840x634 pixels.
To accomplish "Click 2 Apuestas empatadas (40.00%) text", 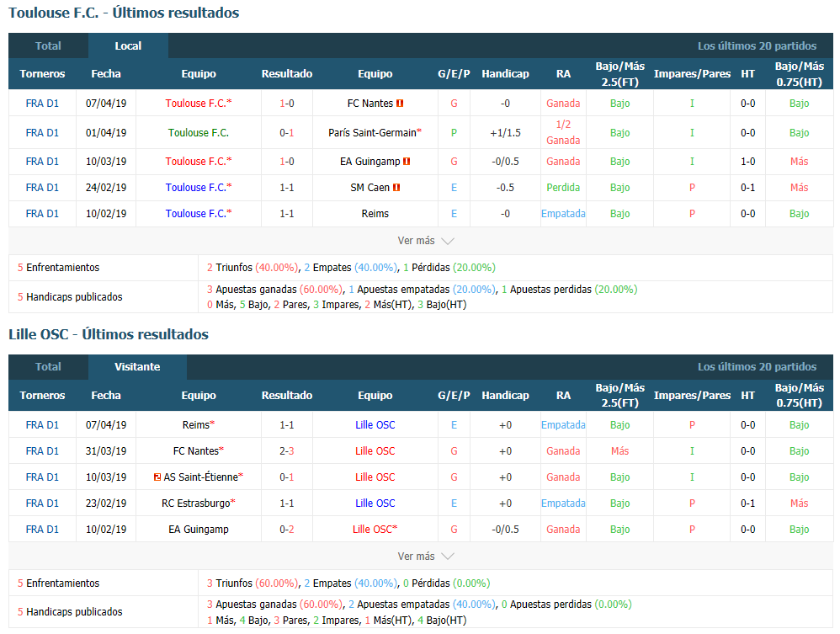I will point(422,605).
